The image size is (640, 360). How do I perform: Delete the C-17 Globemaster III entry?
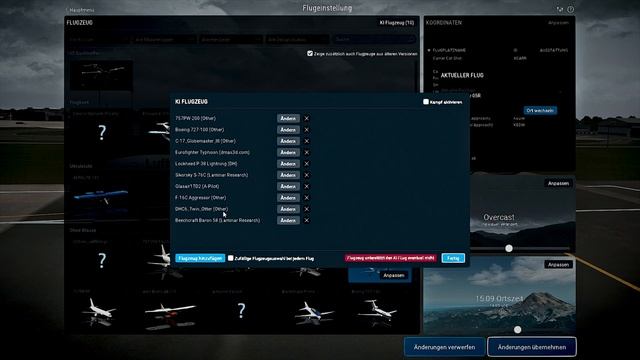pos(307,141)
